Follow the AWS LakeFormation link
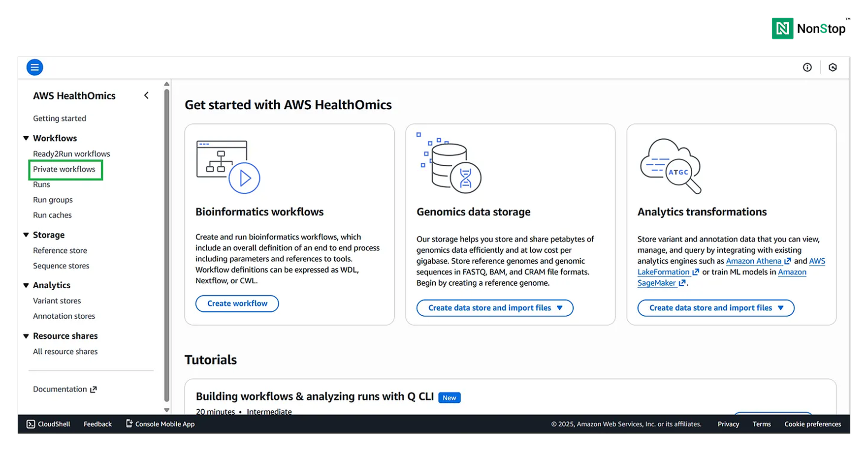The width and height of the screenshot is (868, 452). (668, 272)
